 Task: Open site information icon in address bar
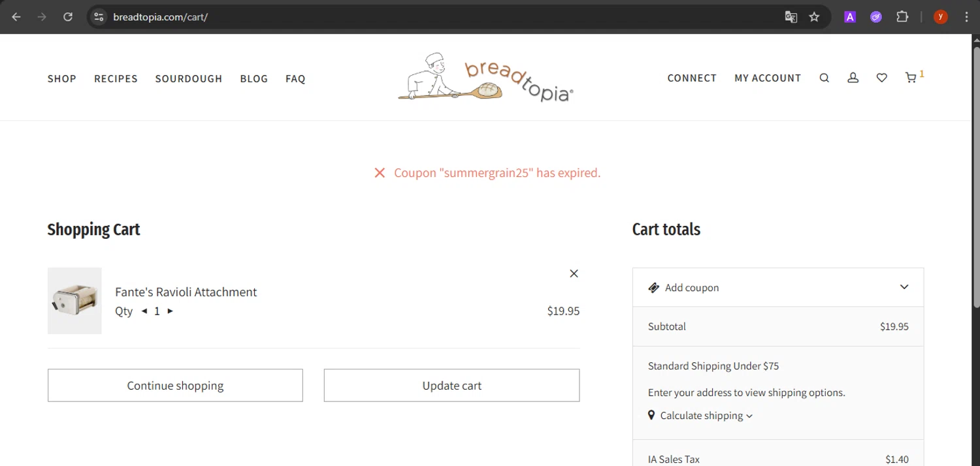(99, 17)
